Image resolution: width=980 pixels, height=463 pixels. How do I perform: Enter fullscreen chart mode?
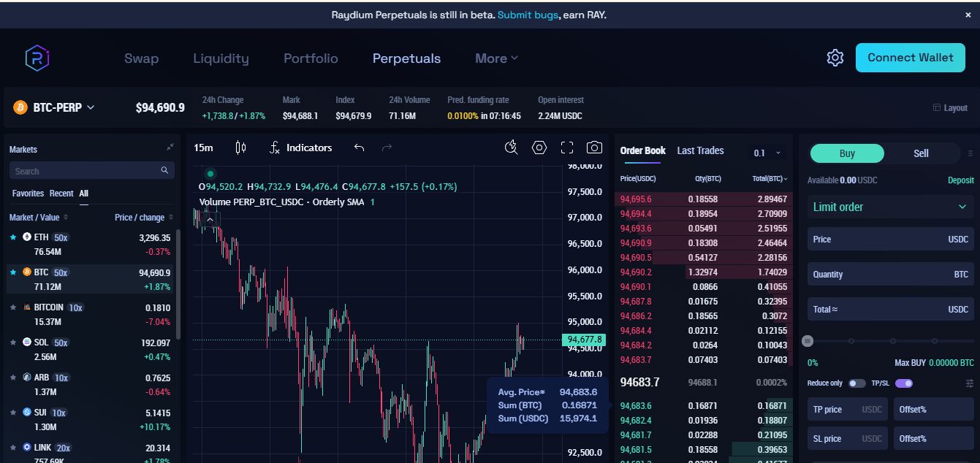567,148
